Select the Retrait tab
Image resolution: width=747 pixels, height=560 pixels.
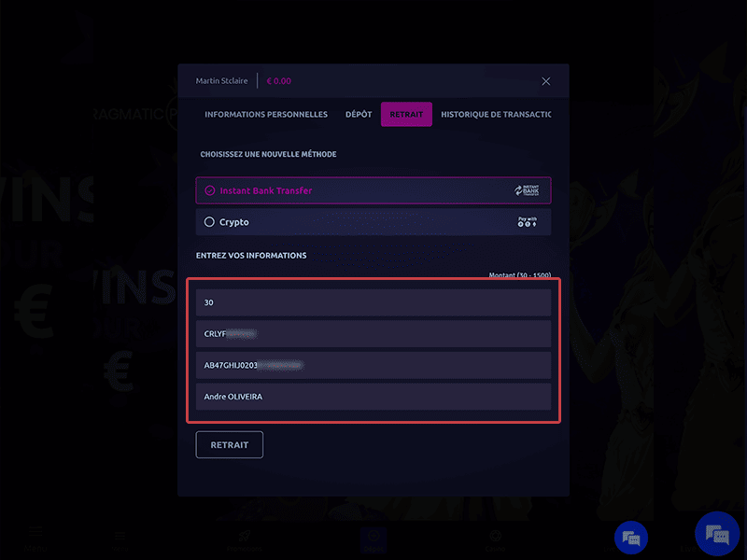[406, 114]
